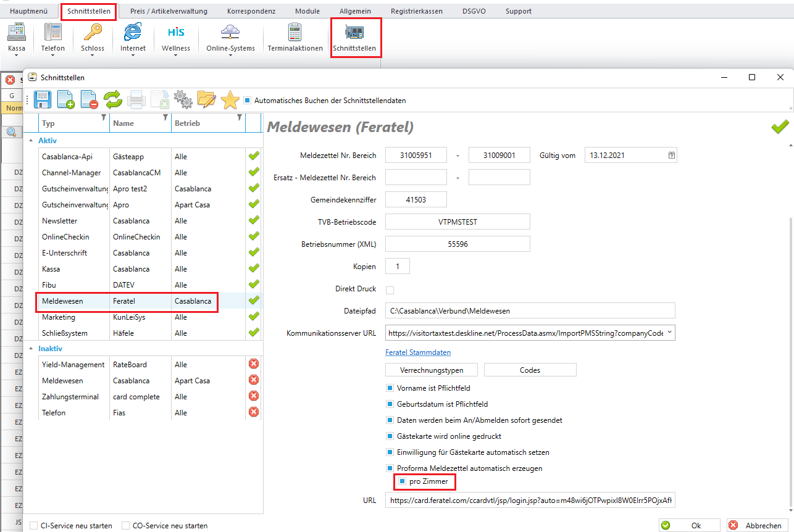Click the Excel export toolbar icon
794x532 pixels.
(159, 99)
